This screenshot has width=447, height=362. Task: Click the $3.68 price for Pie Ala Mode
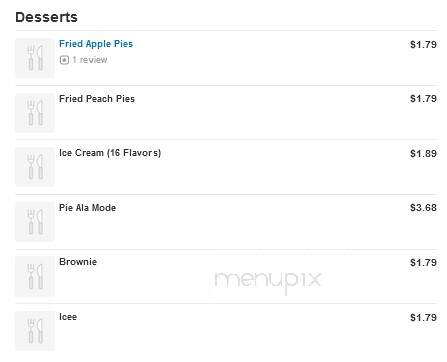(x=423, y=208)
